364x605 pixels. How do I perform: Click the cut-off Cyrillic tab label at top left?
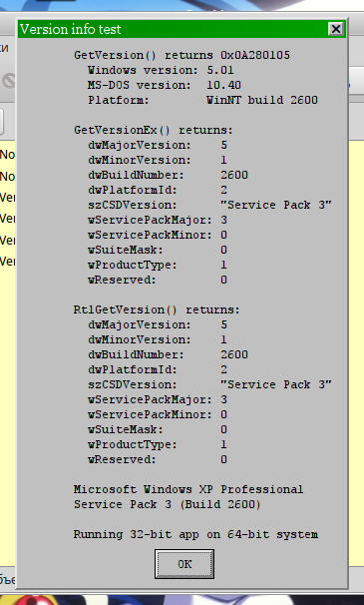click(x=4, y=48)
